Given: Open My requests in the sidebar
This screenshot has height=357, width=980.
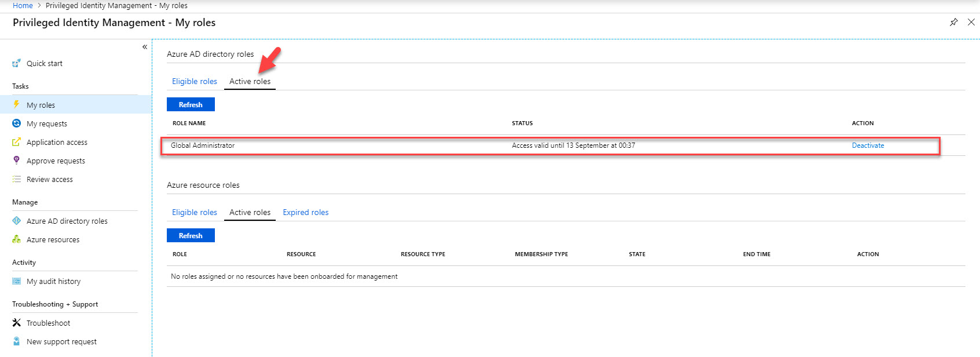Looking at the screenshot, I should click(47, 123).
